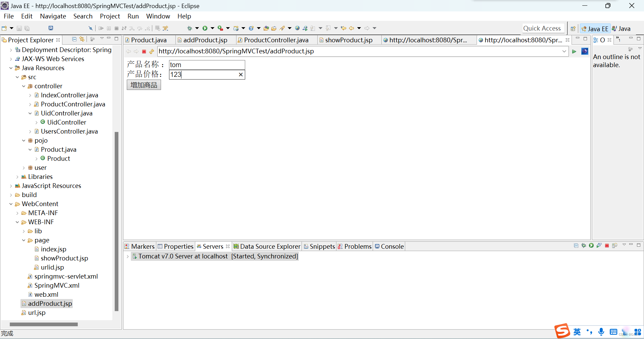Click the Open Perspective icon
Image resolution: width=644 pixels, height=339 pixels.
tap(573, 29)
